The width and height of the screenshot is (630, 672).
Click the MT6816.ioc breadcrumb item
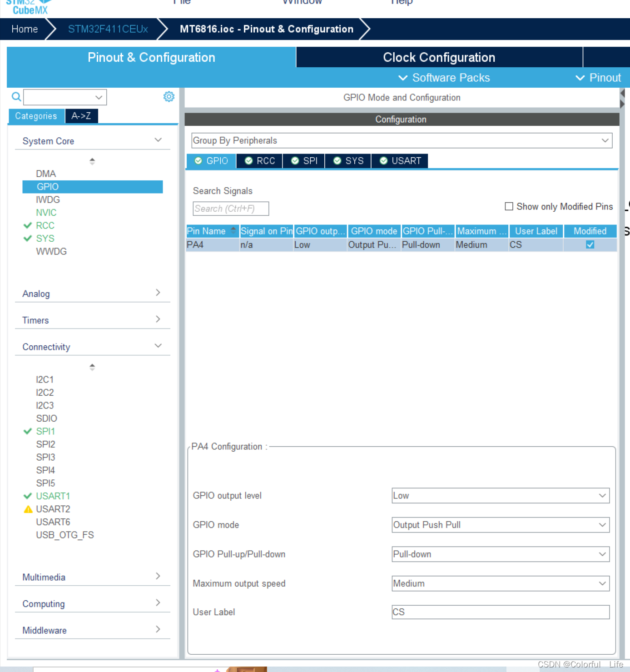click(267, 29)
